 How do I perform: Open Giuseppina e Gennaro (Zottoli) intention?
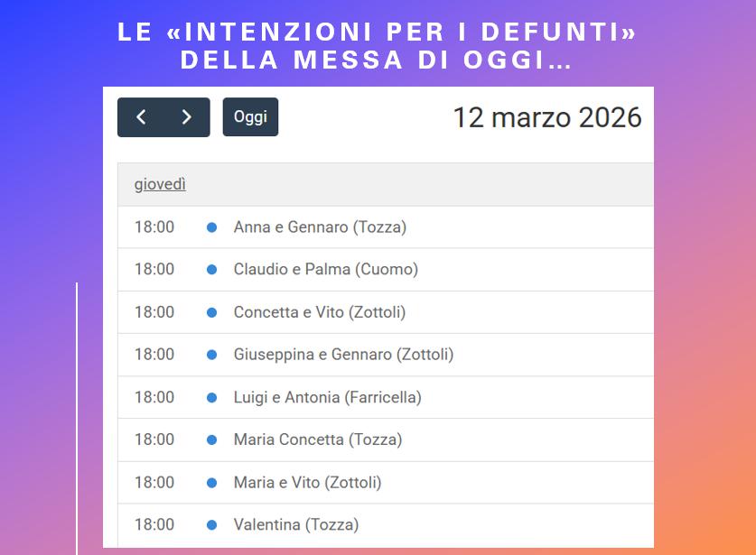(x=343, y=355)
